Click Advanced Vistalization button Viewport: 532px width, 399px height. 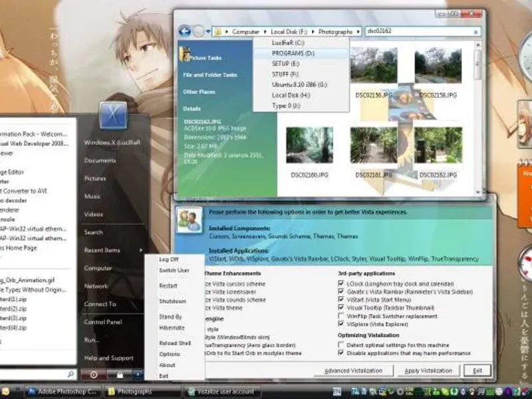click(x=354, y=370)
